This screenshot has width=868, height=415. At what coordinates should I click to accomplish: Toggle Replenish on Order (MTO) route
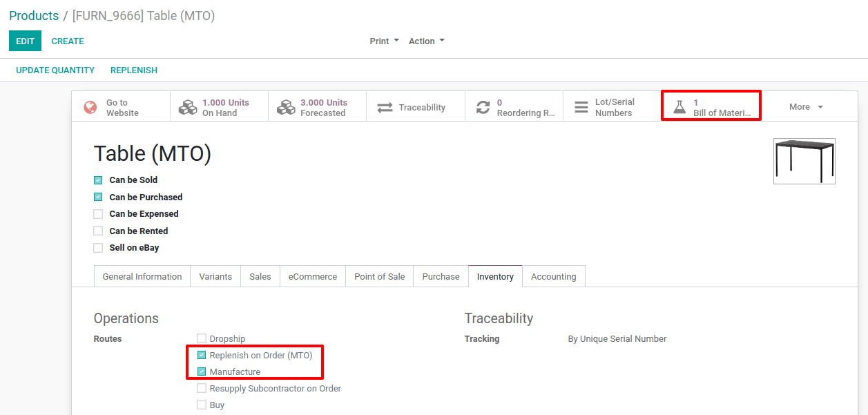pos(202,356)
